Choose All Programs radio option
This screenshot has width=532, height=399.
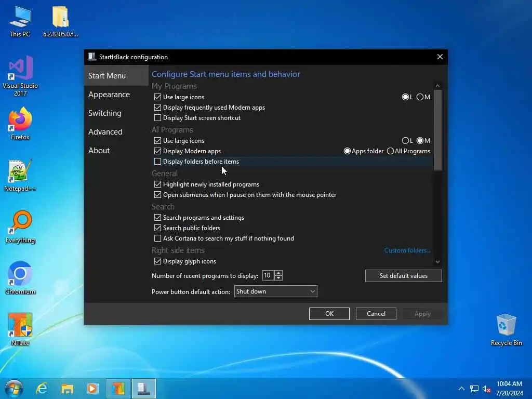[390, 151]
